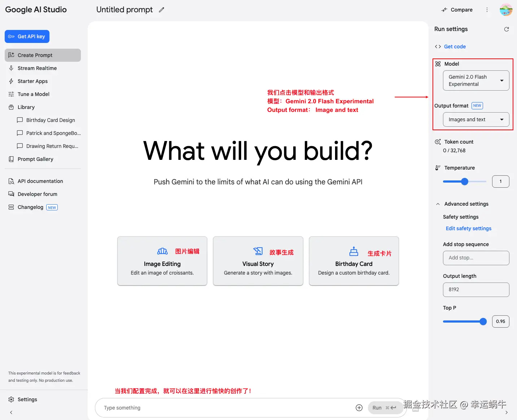Click the Temperature value box showing 1

coord(501,181)
